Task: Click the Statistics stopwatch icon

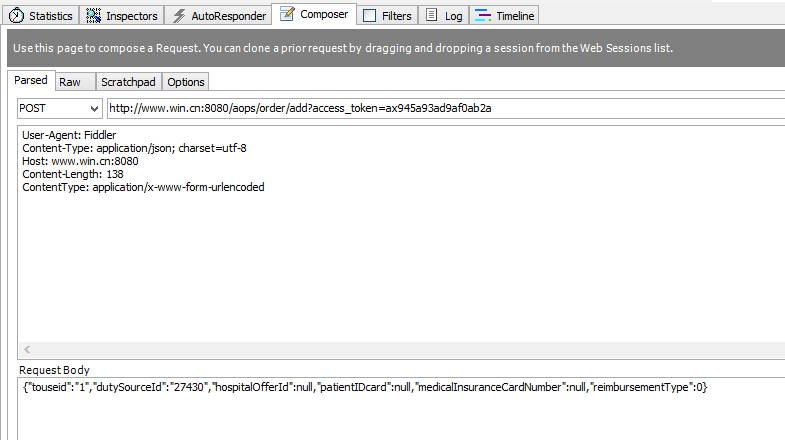Action: pos(16,16)
